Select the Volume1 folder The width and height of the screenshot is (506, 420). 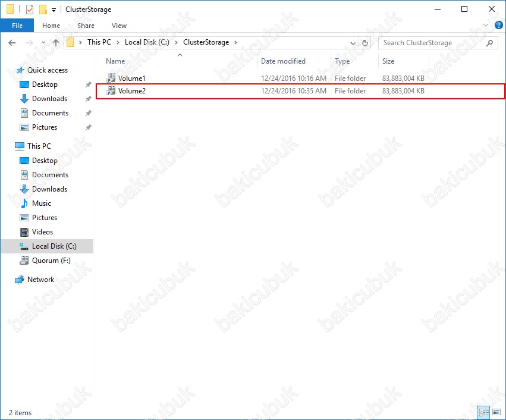[131, 79]
